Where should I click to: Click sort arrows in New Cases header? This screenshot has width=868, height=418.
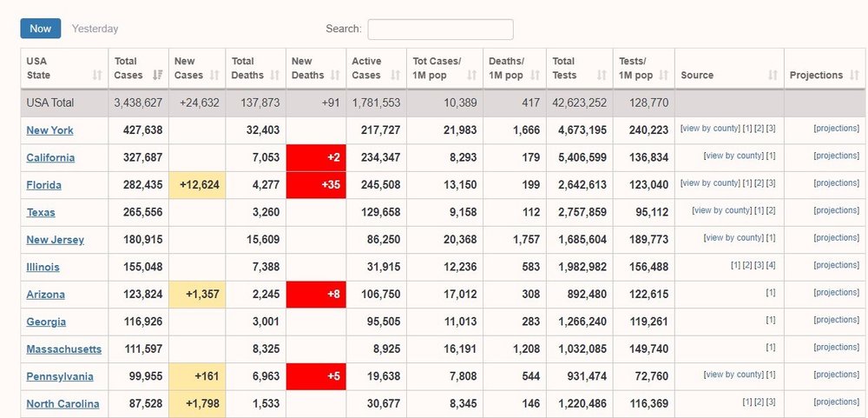tap(216, 76)
